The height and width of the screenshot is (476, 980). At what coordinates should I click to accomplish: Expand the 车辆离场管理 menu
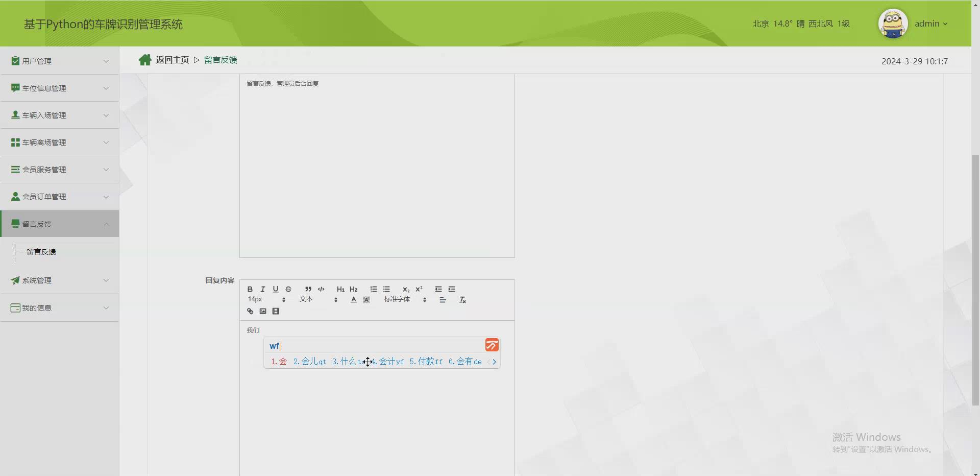click(x=60, y=142)
